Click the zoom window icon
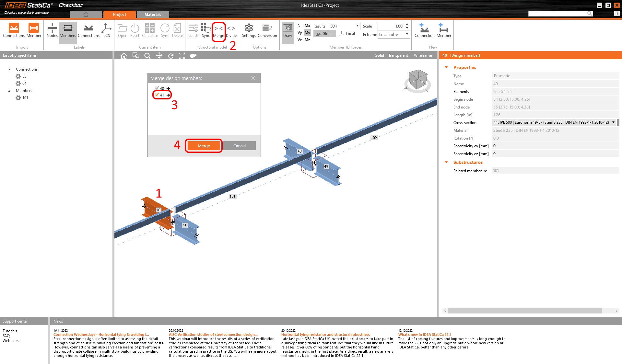This screenshot has width=622, height=364. tap(136, 56)
